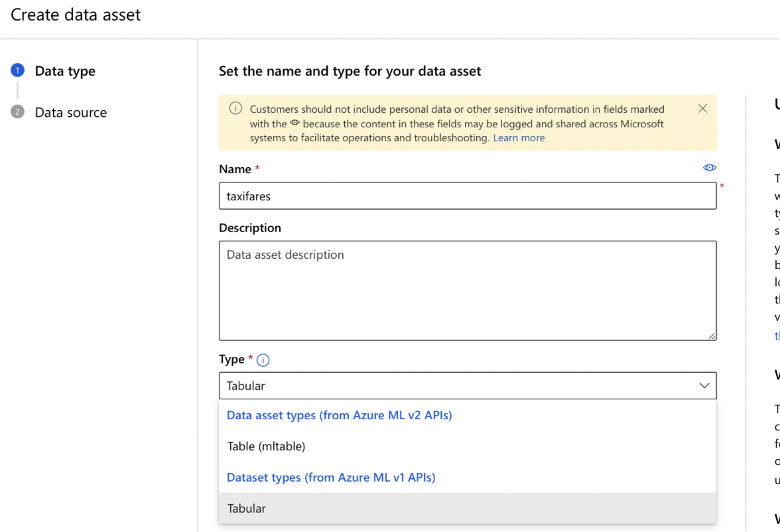This screenshot has height=532, width=780.
Task: Click the Create data asset title
Action: 76,15
